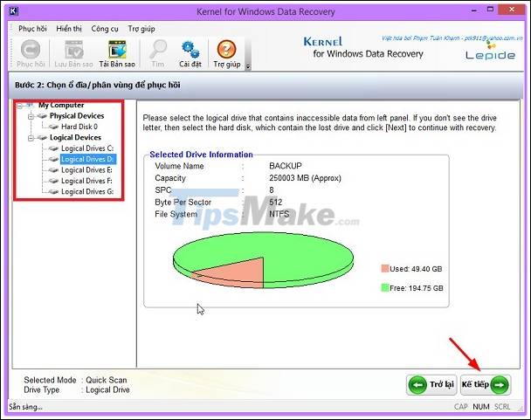Open the Phục hồi menu
The image size is (531, 420).
(x=32, y=29)
